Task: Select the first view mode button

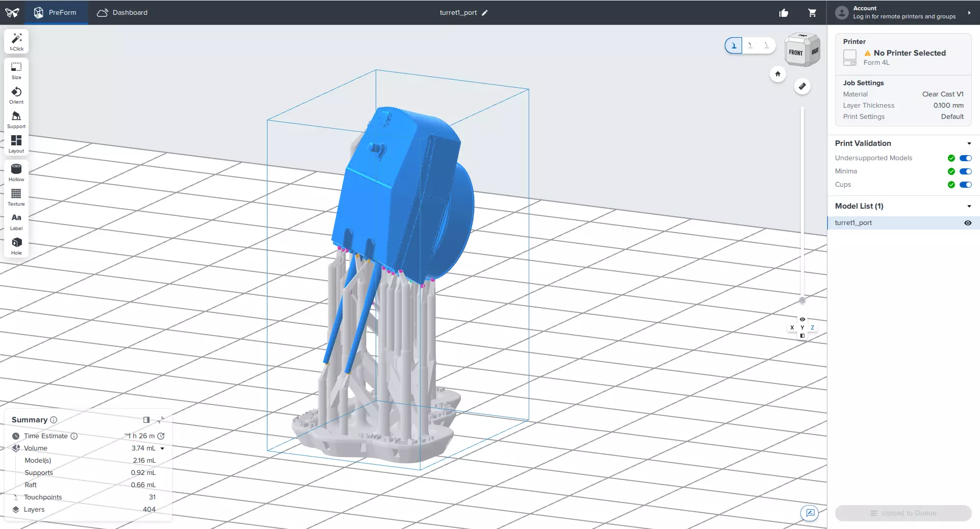Action: [x=733, y=45]
